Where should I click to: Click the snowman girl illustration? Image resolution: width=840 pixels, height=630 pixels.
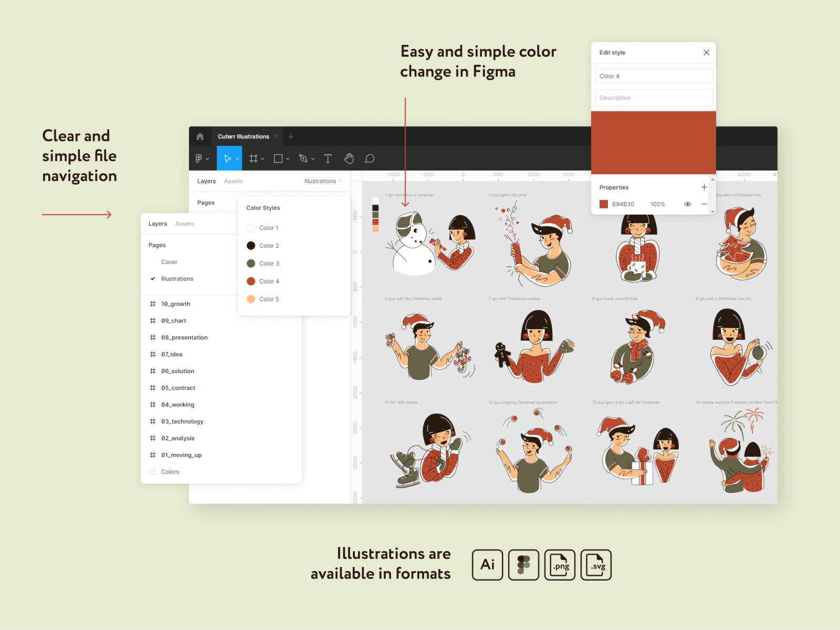430,244
